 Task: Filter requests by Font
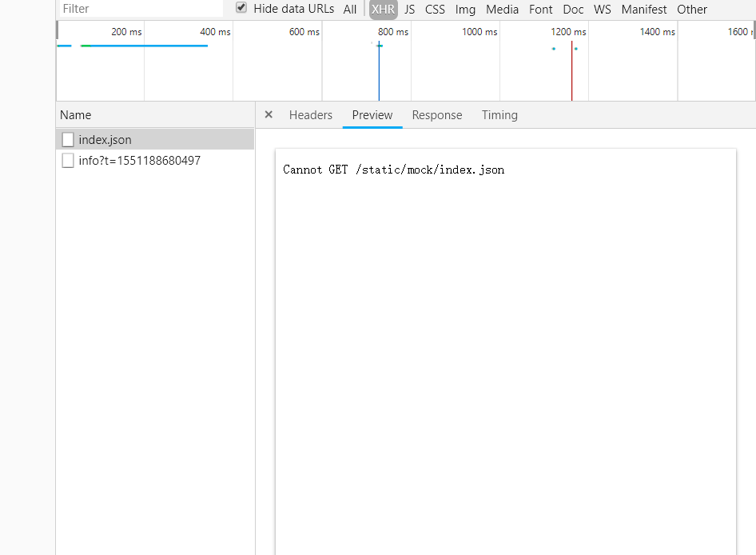click(540, 9)
